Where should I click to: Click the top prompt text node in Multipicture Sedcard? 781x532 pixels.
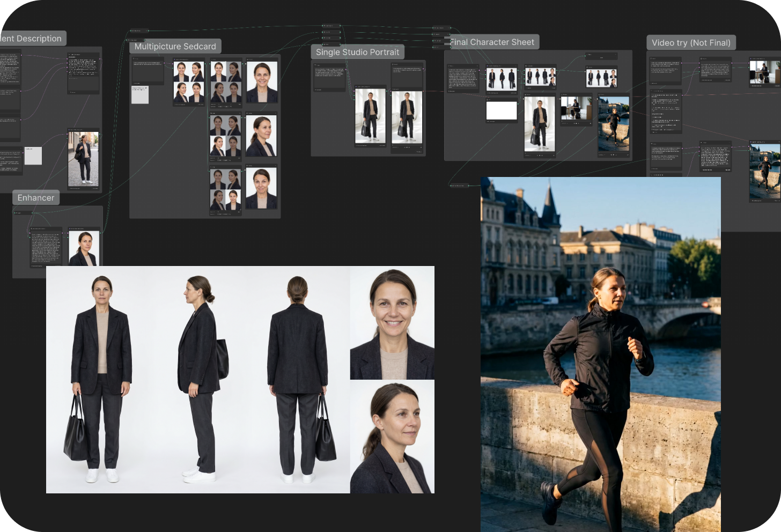[x=148, y=71]
